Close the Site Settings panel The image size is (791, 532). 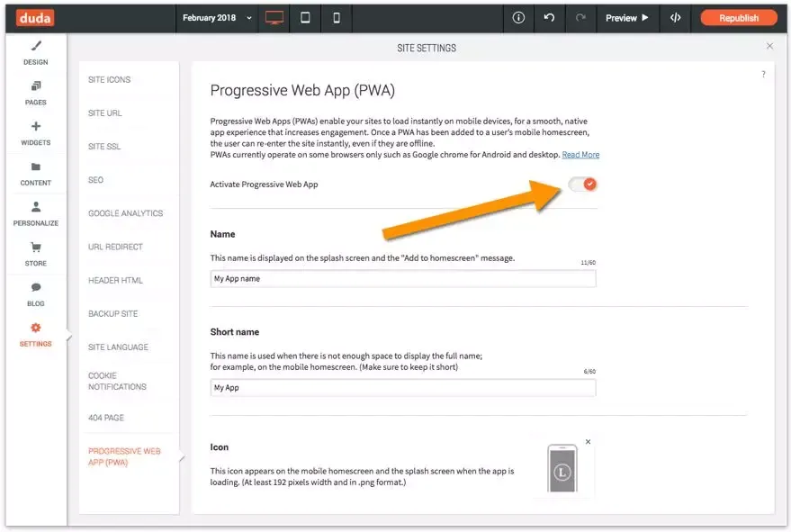pos(769,46)
